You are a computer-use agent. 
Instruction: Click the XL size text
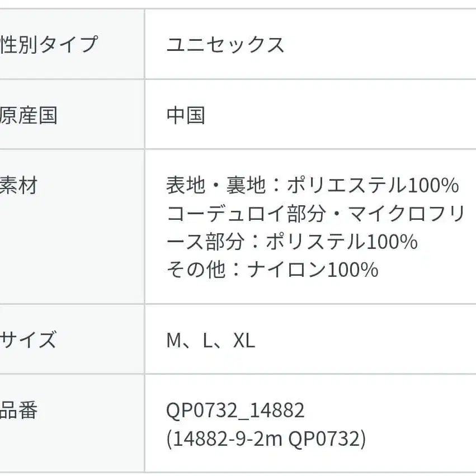(244, 340)
